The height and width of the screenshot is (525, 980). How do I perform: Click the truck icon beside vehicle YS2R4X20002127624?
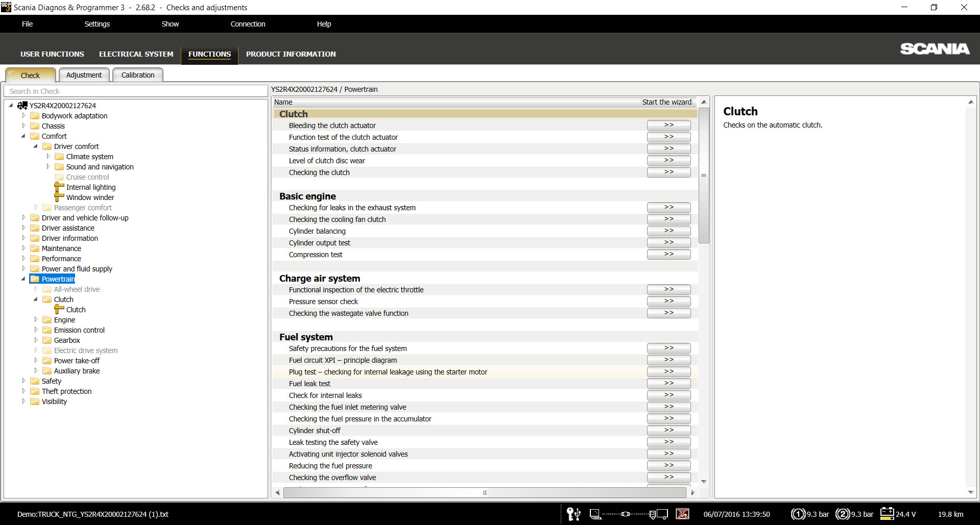tap(22, 106)
